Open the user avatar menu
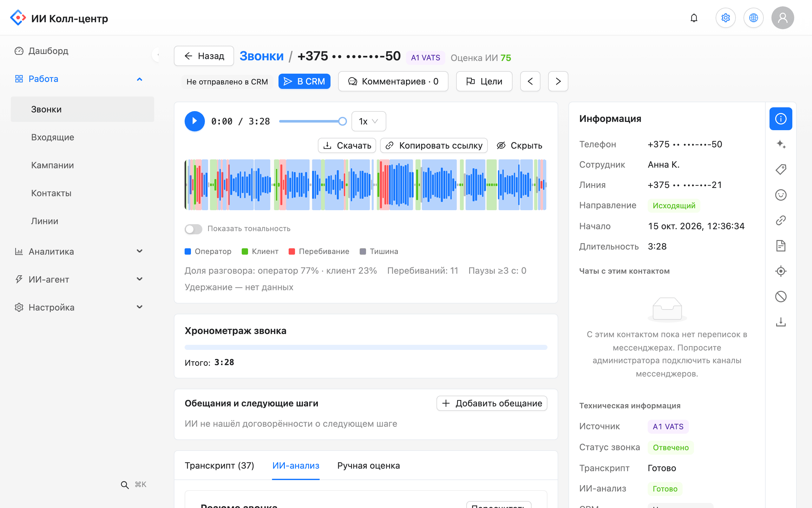This screenshot has height=508, width=812. [x=783, y=18]
